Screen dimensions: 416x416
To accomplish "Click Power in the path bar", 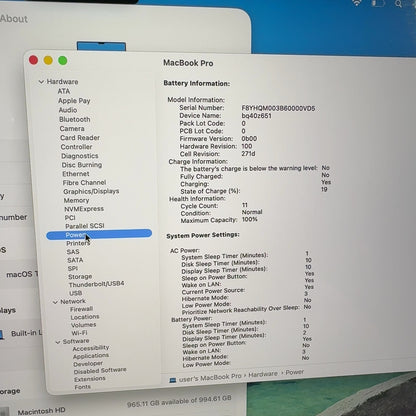I will click(x=294, y=372).
